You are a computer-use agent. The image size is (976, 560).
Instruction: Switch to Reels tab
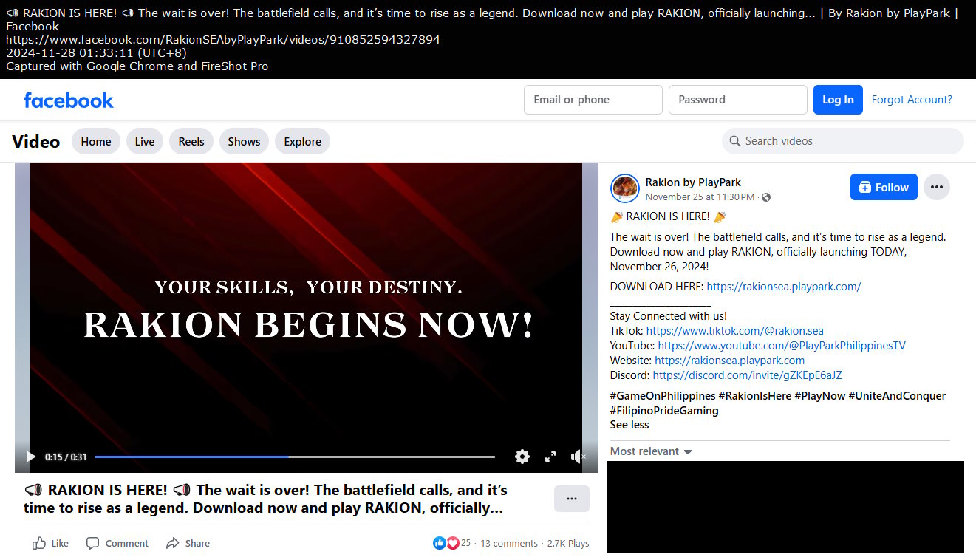191,141
